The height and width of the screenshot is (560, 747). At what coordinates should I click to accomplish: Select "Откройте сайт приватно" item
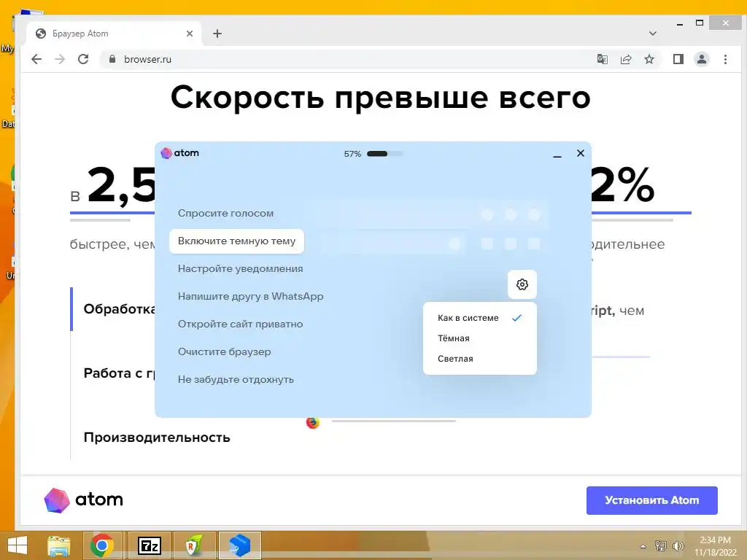(240, 324)
